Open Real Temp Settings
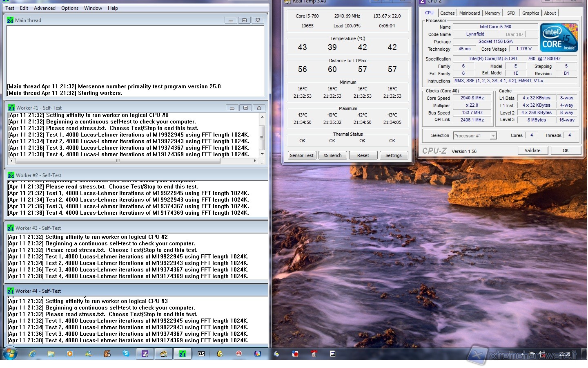The width and height of the screenshot is (588, 368). tap(393, 155)
